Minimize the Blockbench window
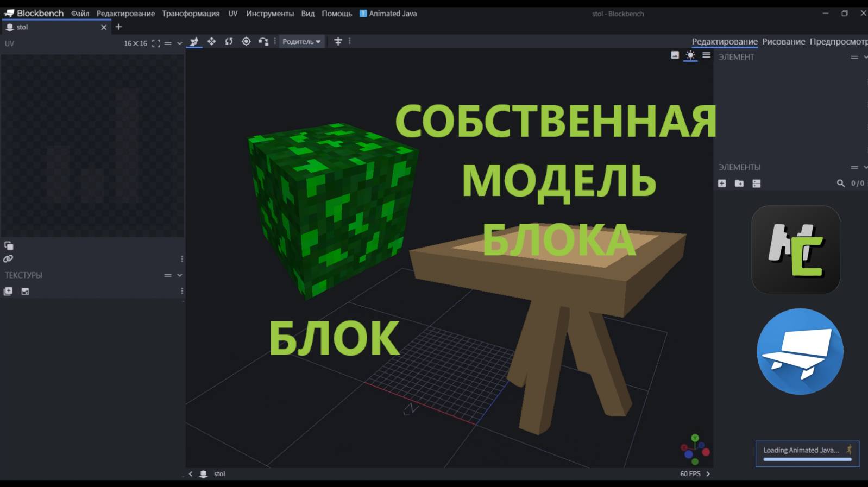The height and width of the screenshot is (487, 868). point(825,13)
